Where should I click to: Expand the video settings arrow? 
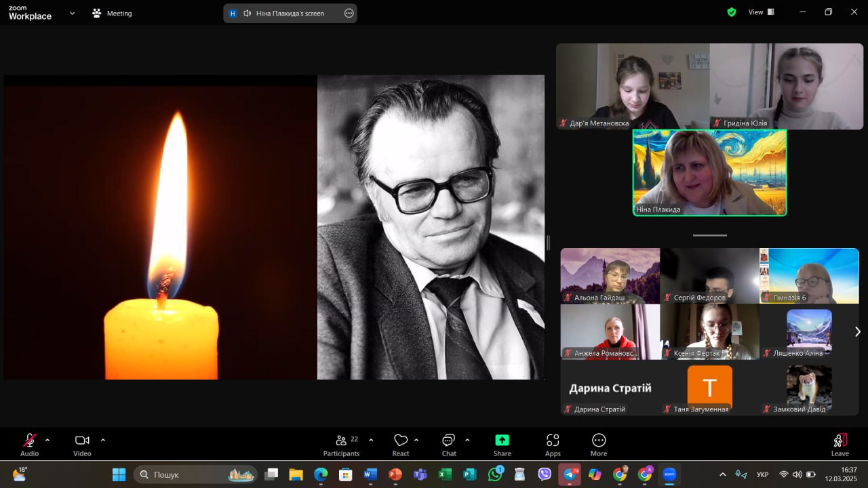point(103,440)
